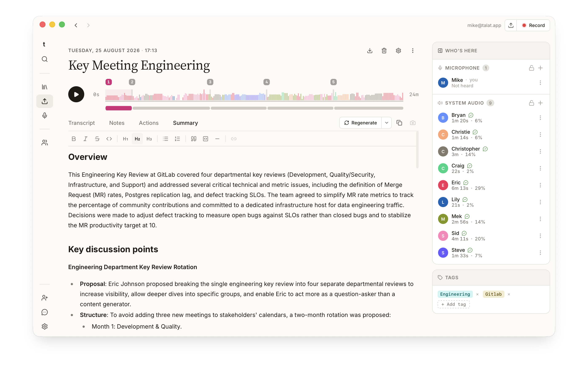Open the meeting more options menu
This screenshot has height=368, width=588.
[413, 51]
